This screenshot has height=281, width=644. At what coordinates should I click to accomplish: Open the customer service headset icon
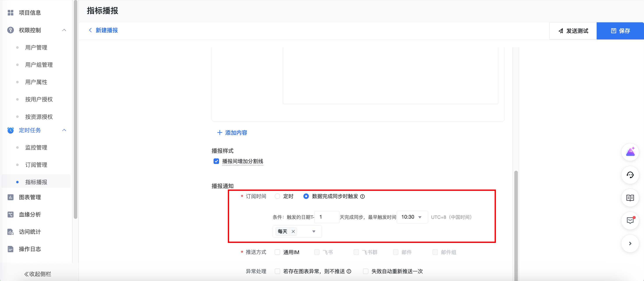630,175
